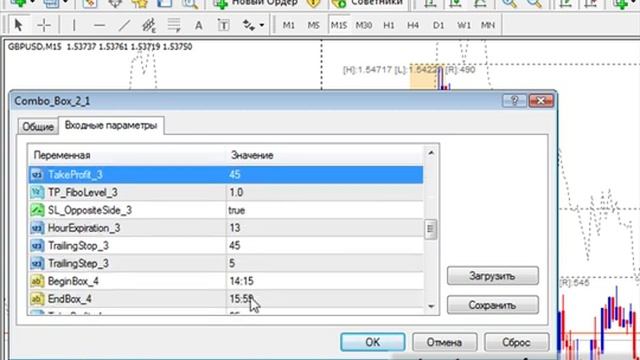Open the Входные параметры tab
This screenshot has width=640, height=360.
point(111,125)
